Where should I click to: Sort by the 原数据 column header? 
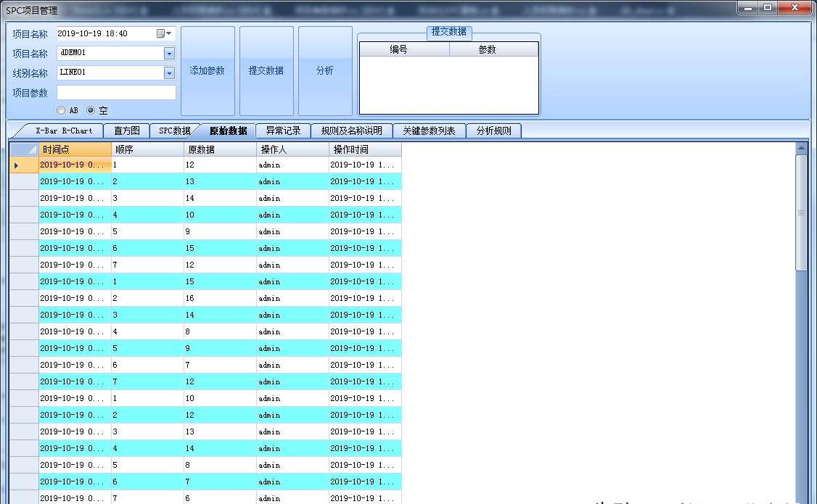click(x=220, y=149)
